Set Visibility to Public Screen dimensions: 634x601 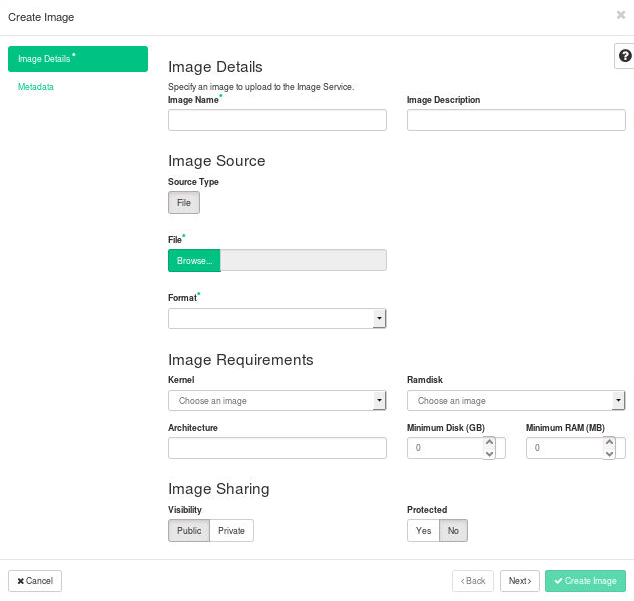(x=189, y=530)
